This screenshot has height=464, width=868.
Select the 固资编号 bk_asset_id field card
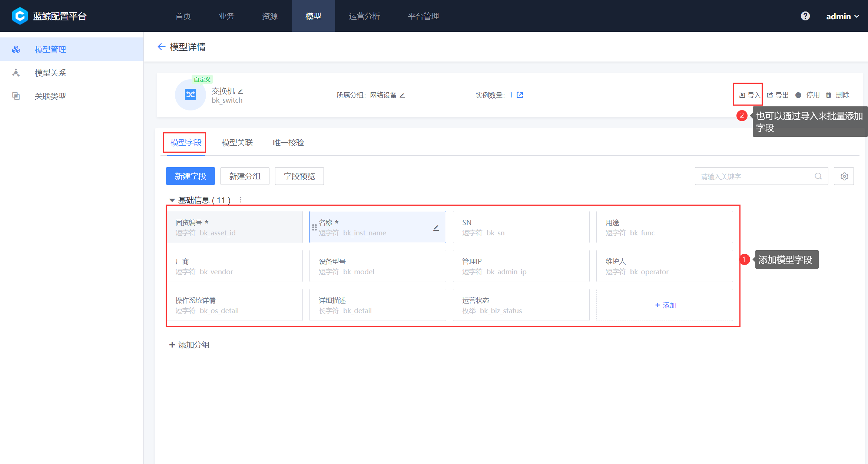(x=235, y=227)
